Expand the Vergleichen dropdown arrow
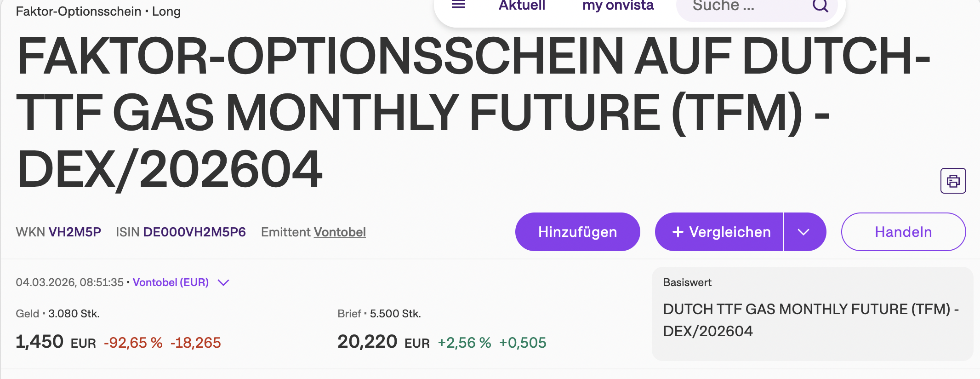 point(803,232)
